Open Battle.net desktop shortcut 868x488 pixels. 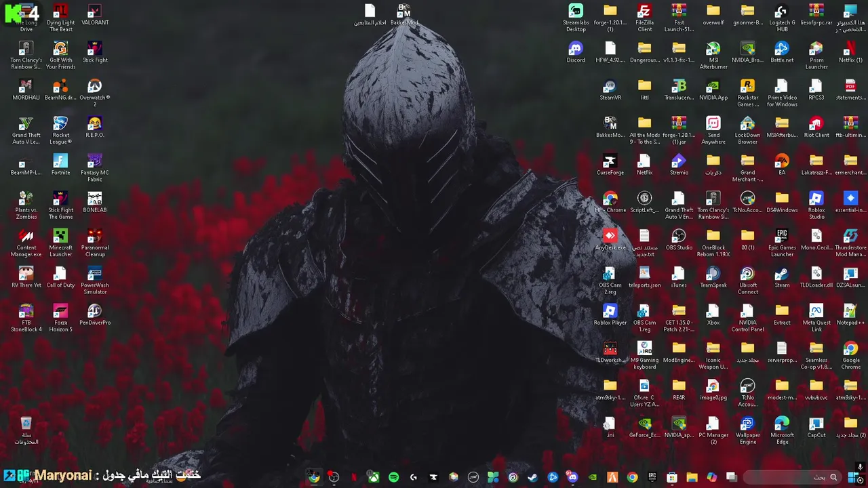[782, 52]
